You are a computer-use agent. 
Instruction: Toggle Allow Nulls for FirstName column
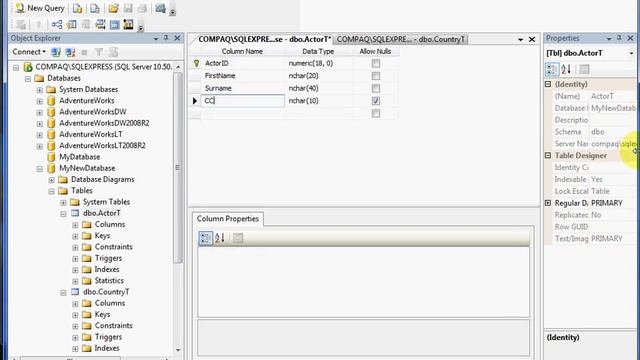[376, 76]
